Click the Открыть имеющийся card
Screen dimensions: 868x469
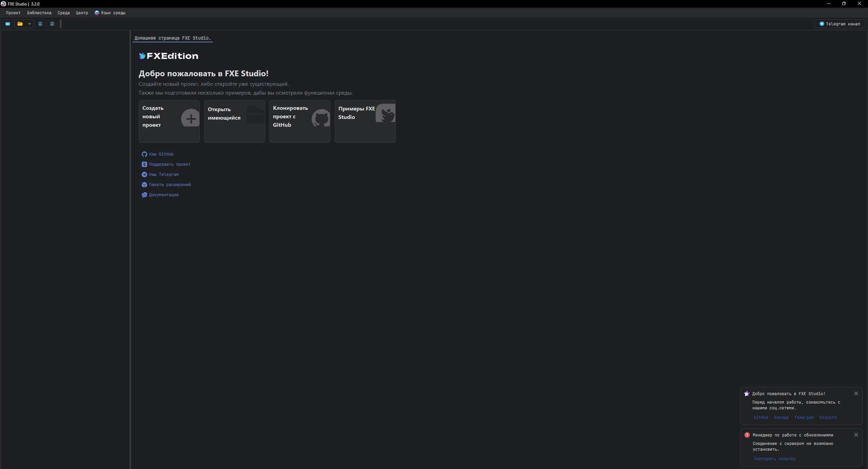click(234, 121)
